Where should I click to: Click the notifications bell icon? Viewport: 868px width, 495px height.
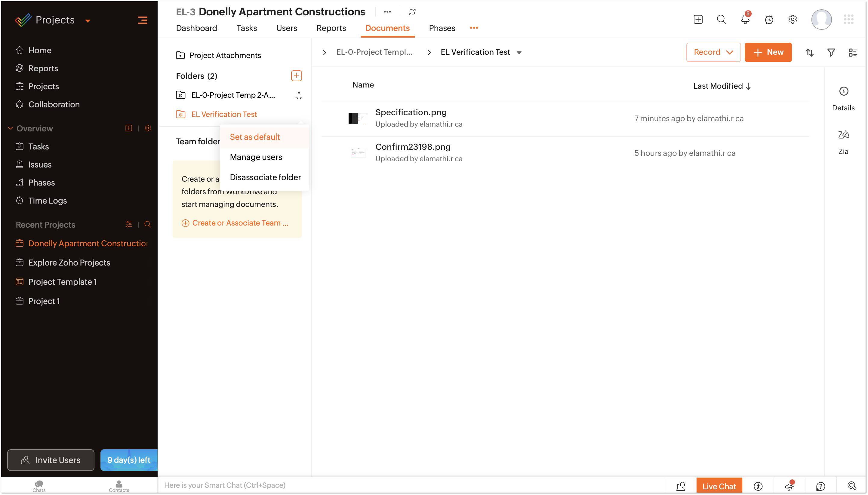[745, 20]
